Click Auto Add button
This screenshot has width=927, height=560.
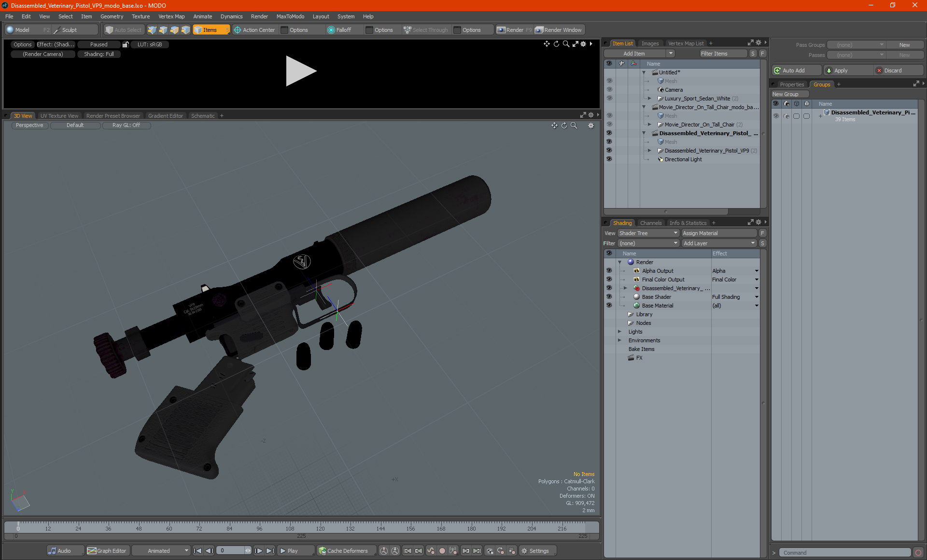(796, 70)
